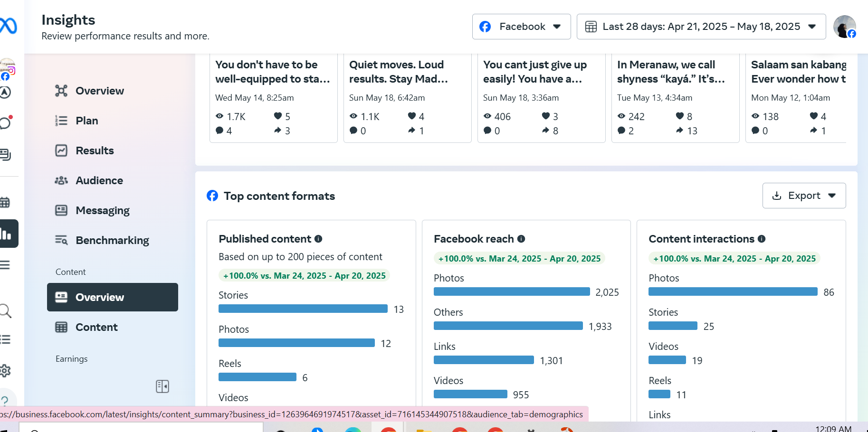Open the profile avatar at top right
868x432 pixels.
tap(844, 27)
